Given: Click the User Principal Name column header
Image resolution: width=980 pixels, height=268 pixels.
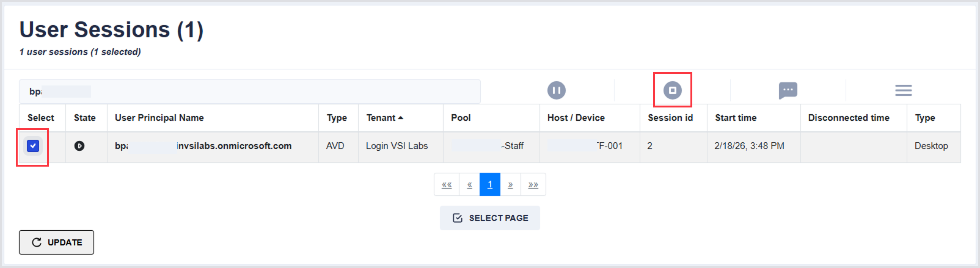Looking at the screenshot, I should (x=159, y=118).
